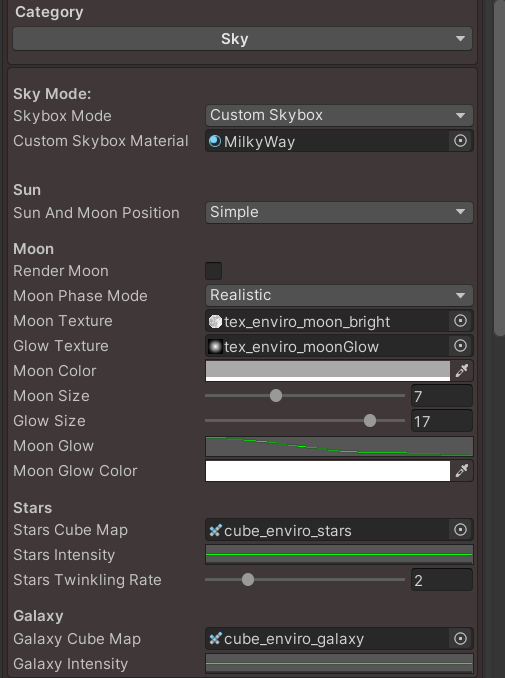Open object picker for Custom Skybox Material

pos(460,141)
